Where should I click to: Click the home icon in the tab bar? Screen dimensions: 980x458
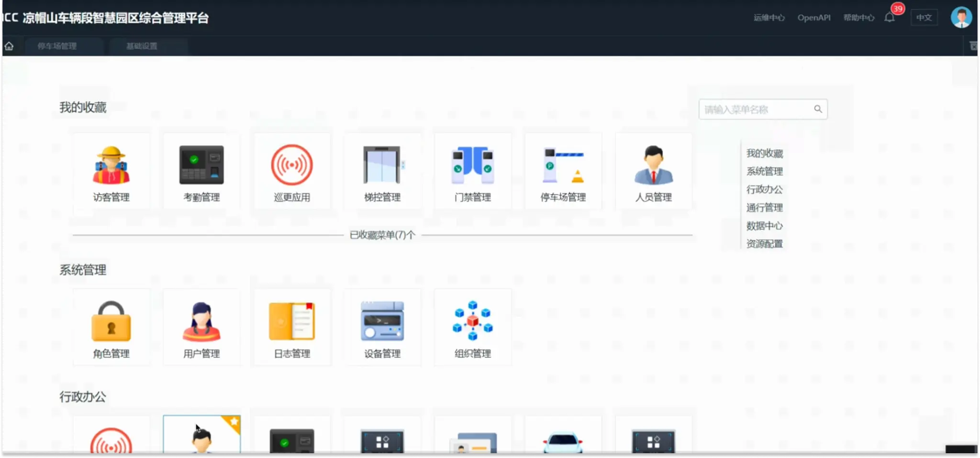[9, 46]
